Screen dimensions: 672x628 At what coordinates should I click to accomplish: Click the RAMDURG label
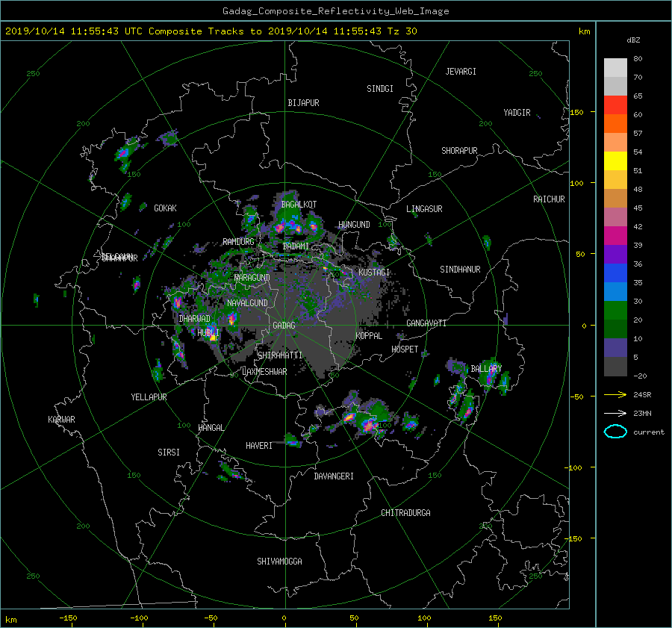click(238, 242)
